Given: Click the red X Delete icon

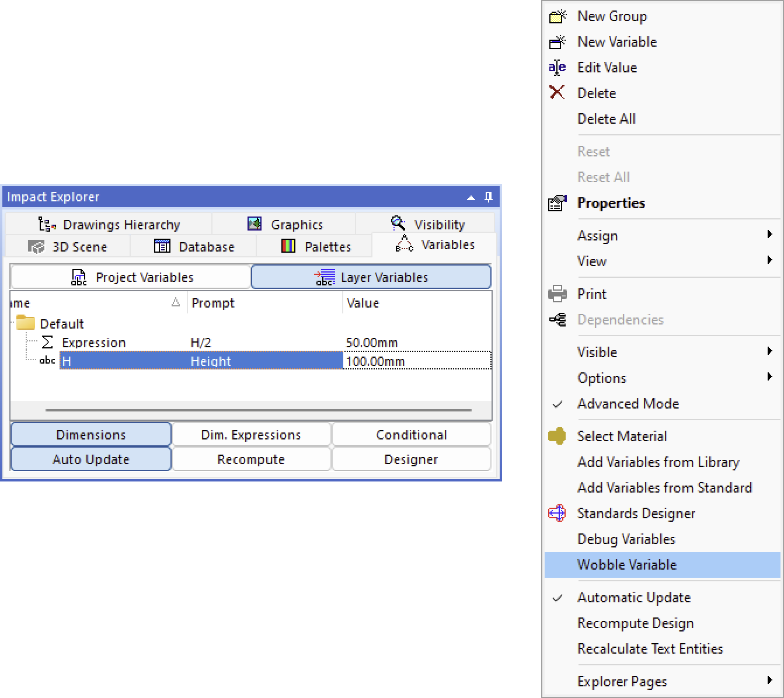Looking at the screenshot, I should click(557, 93).
